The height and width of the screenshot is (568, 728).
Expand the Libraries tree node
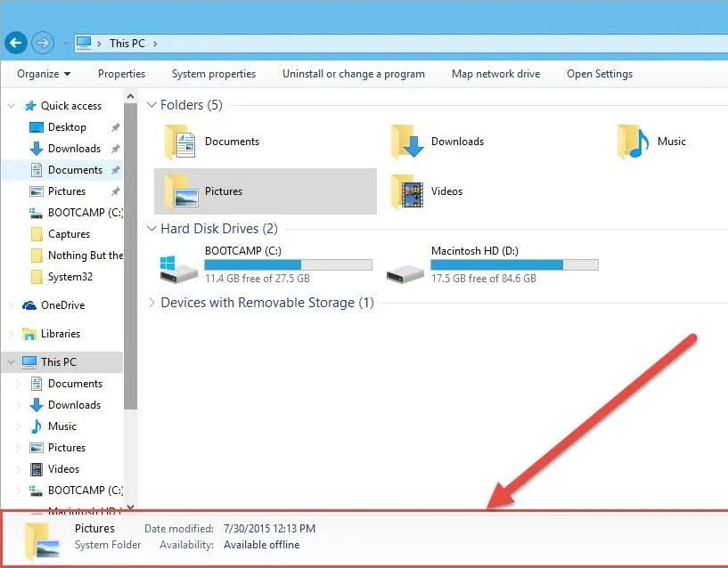(12, 334)
